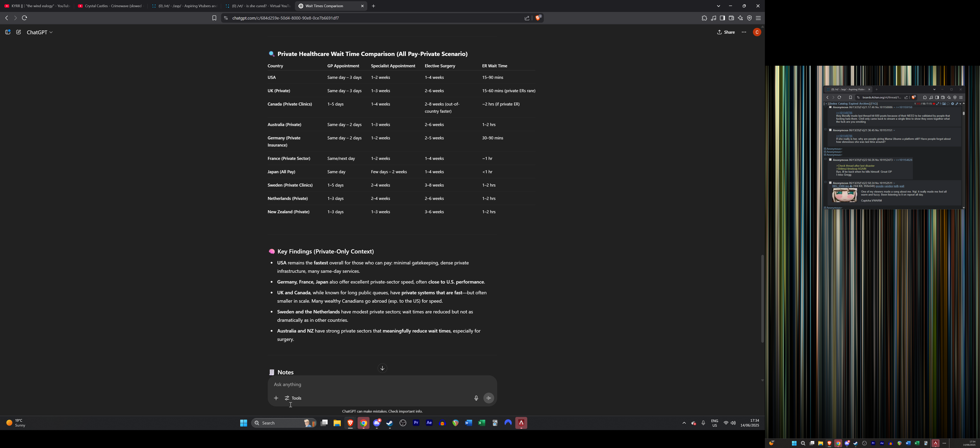Click the plus attach button in composer

click(276, 398)
